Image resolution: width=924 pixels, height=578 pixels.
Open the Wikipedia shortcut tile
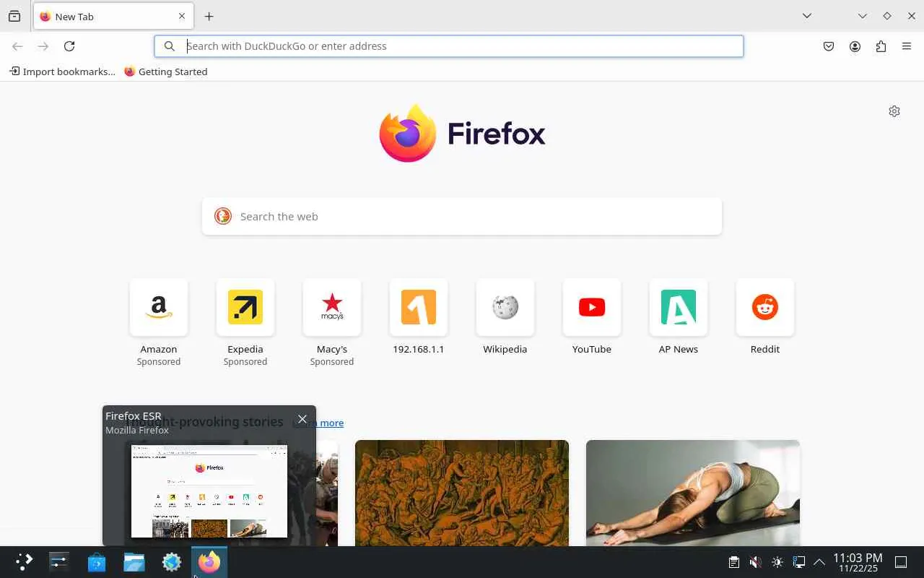pyautogui.click(x=505, y=317)
